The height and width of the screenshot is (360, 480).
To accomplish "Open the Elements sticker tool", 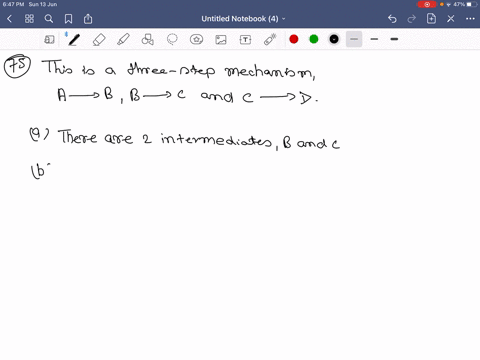I will click(196, 40).
